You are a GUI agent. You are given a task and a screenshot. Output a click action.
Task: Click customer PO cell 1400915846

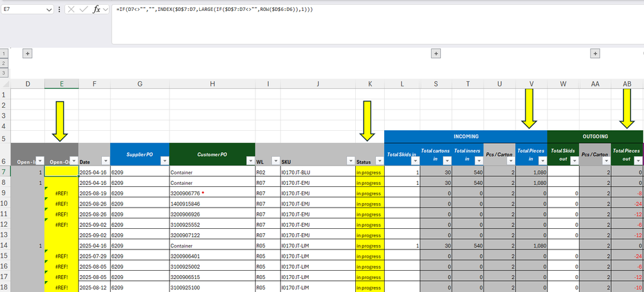(x=212, y=204)
